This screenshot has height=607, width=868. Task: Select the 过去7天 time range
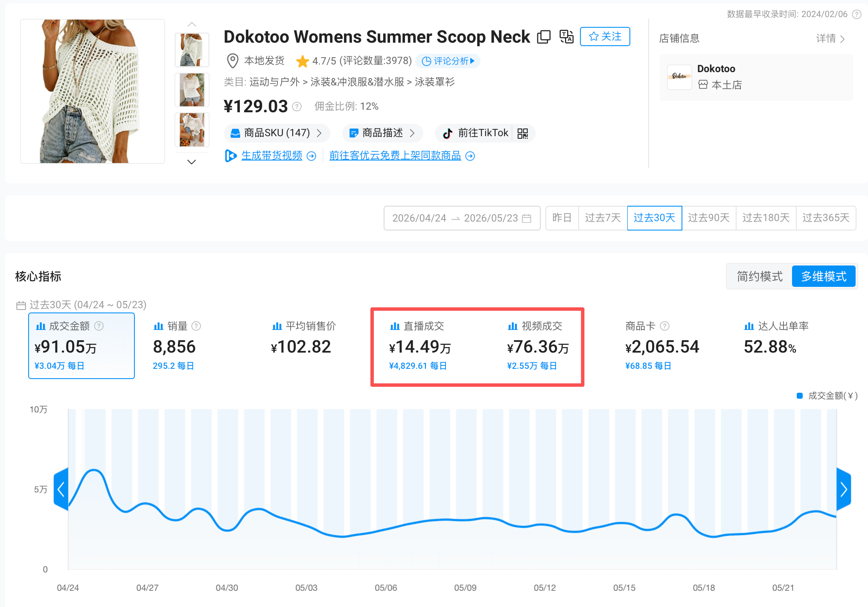tap(603, 218)
